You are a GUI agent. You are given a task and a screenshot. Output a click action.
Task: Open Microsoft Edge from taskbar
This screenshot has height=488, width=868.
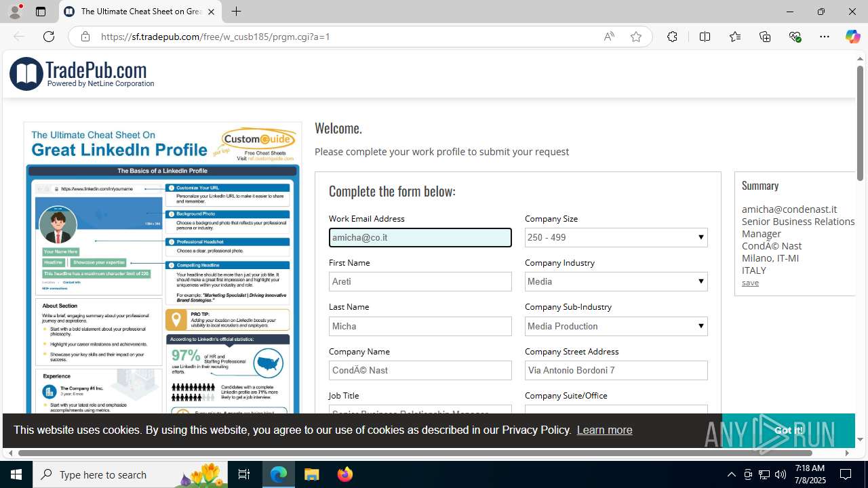pyautogui.click(x=279, y=474)
